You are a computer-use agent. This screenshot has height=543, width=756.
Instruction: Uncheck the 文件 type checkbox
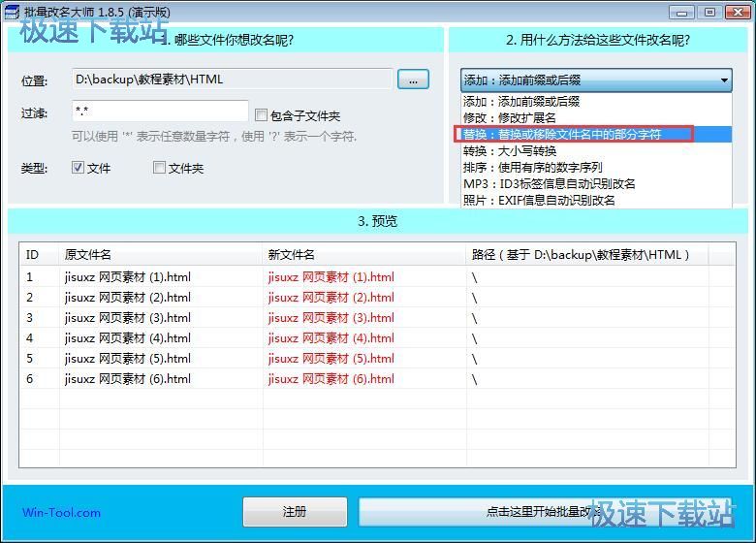pyautogui.click(x=78, y=168)
